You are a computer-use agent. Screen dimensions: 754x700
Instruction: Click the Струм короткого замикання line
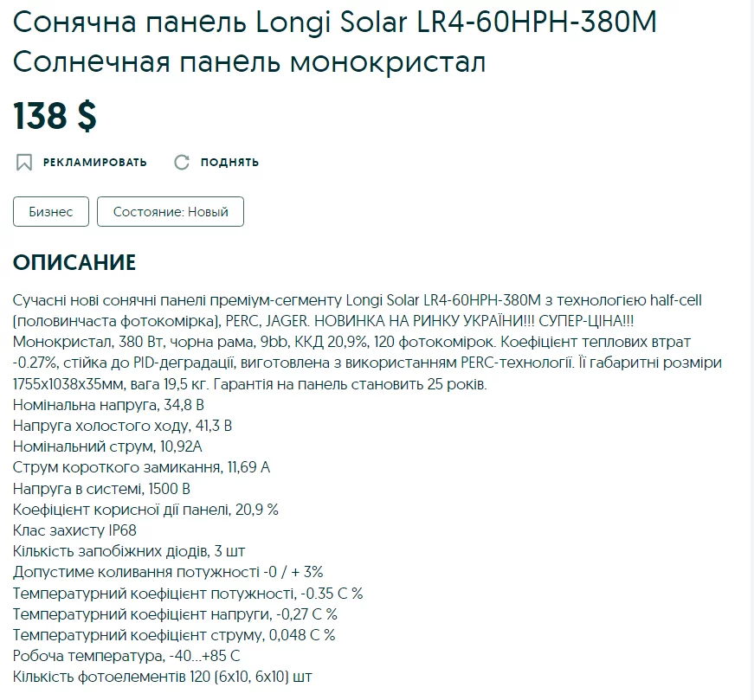coord(142,467)
